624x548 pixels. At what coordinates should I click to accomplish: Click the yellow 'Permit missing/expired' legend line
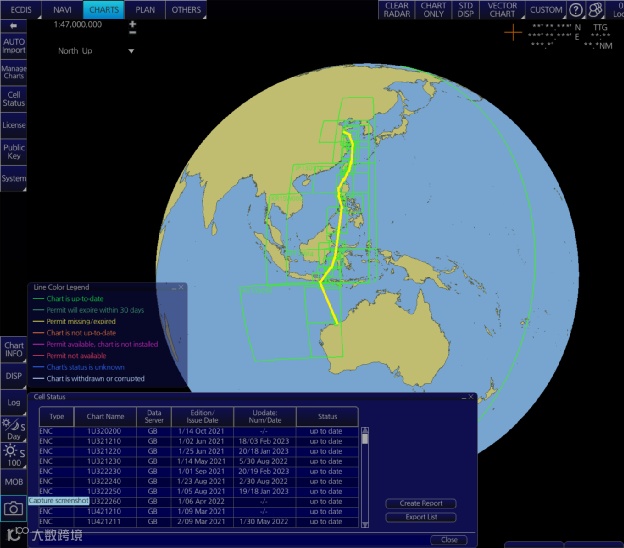(x=38, y=322)
